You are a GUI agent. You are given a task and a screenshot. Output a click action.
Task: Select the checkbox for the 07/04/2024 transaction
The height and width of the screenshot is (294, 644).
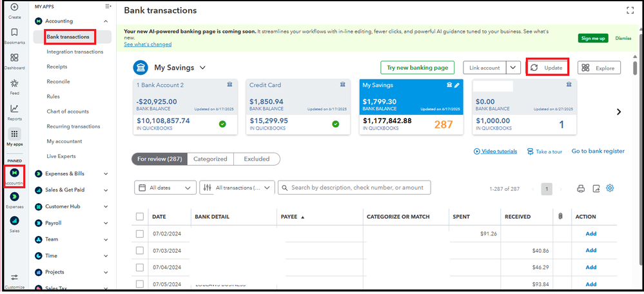[140, 267]
